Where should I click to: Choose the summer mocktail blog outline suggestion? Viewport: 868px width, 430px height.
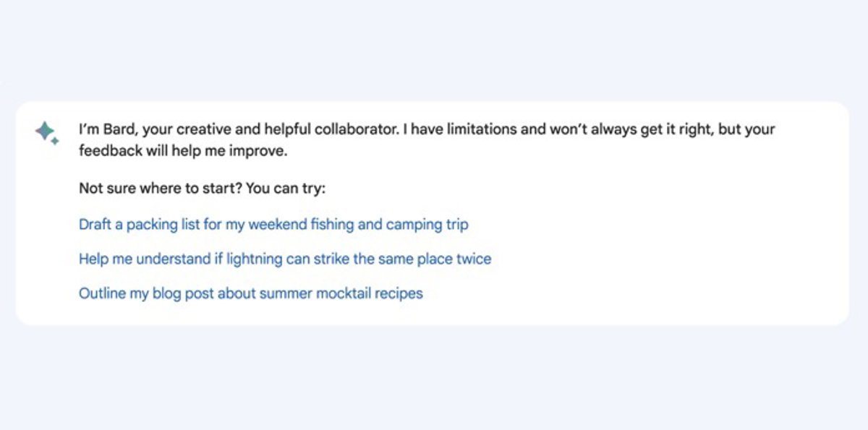coord(250,293)
